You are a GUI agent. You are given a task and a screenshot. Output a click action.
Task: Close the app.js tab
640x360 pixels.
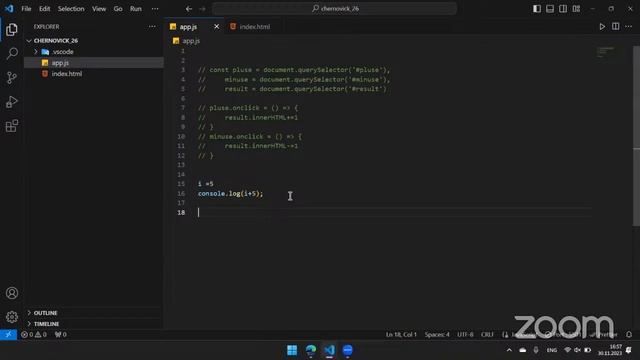[216, 27]
